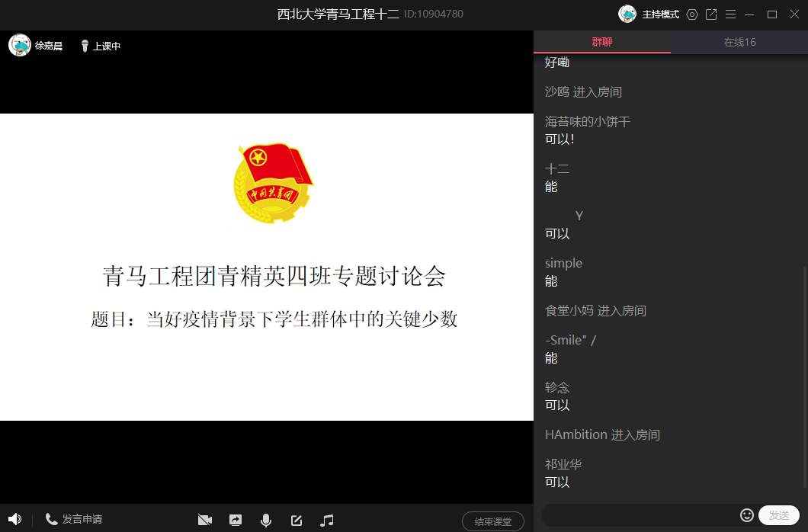Switch to 在线16 tab
This screenshot has height=532, width=808.
[x=739, y=42]
